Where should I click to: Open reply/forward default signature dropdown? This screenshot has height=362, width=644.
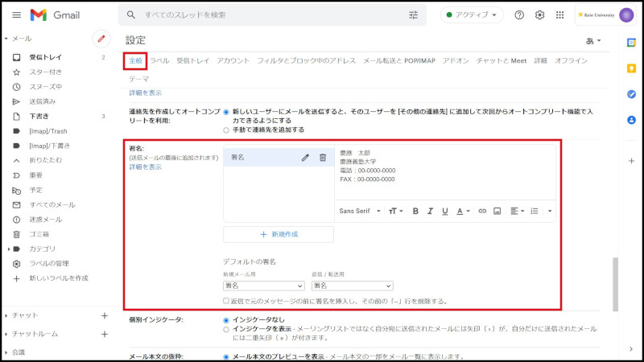352,286
